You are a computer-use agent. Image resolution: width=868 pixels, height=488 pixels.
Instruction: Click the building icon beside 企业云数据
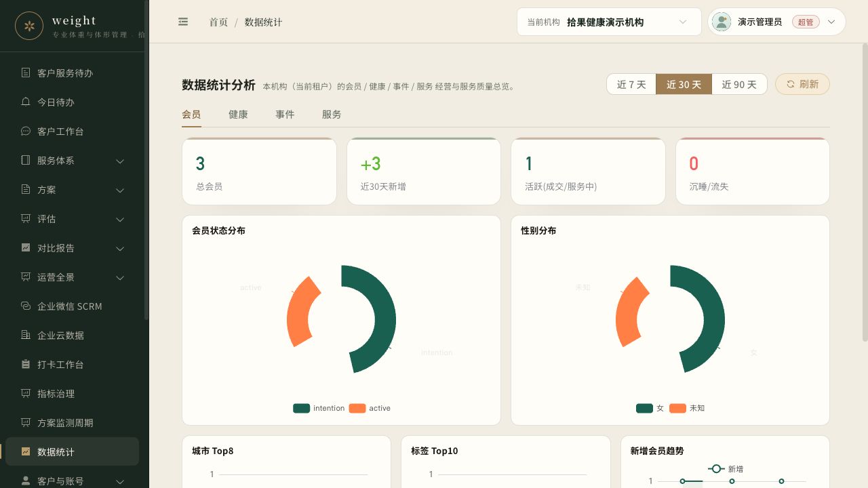[x=26, y=335]
